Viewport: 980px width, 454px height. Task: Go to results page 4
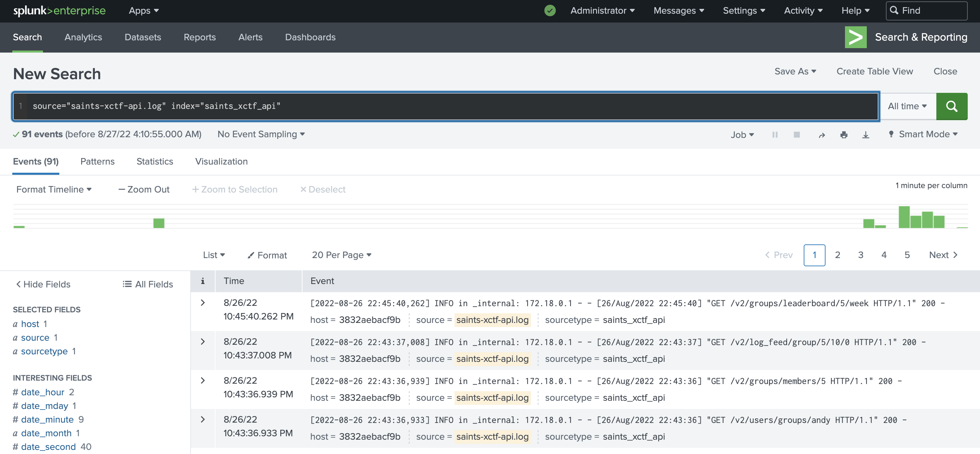[884, 255]
